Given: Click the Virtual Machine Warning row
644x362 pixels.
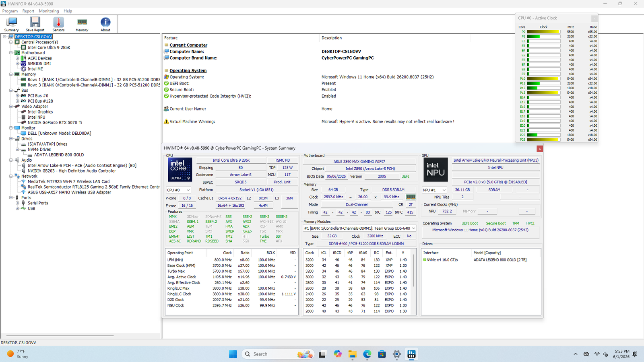Looking at the screenshot, I should [309, 121].
